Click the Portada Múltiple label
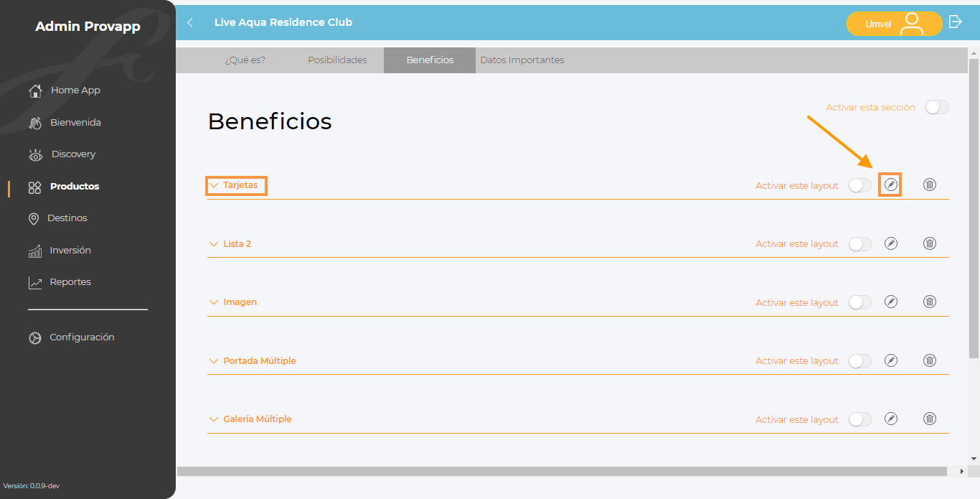This screenshot has height=499, width=980. 260,361
